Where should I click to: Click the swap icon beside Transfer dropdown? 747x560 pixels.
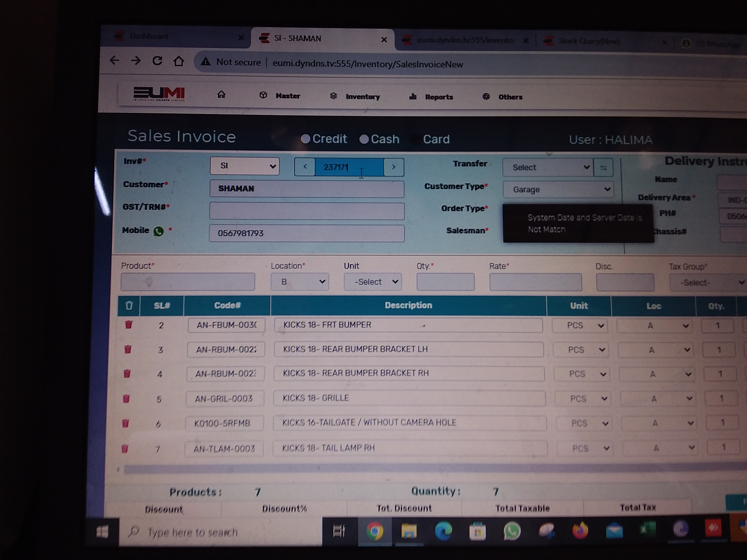[603, 167]
